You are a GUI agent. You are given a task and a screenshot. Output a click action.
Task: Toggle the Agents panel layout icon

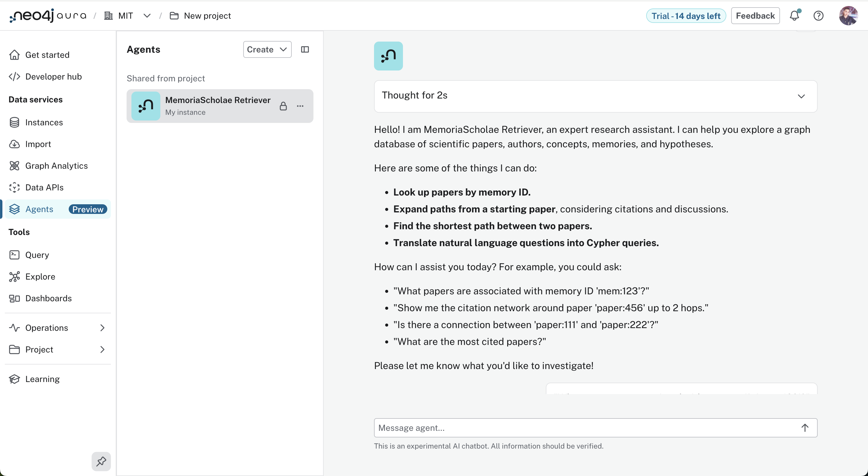pyautogui.click(x=305, y=49)
